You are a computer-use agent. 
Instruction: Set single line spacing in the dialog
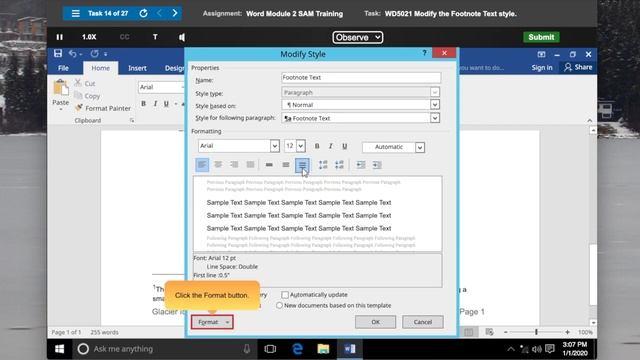[x=269, y=165]
